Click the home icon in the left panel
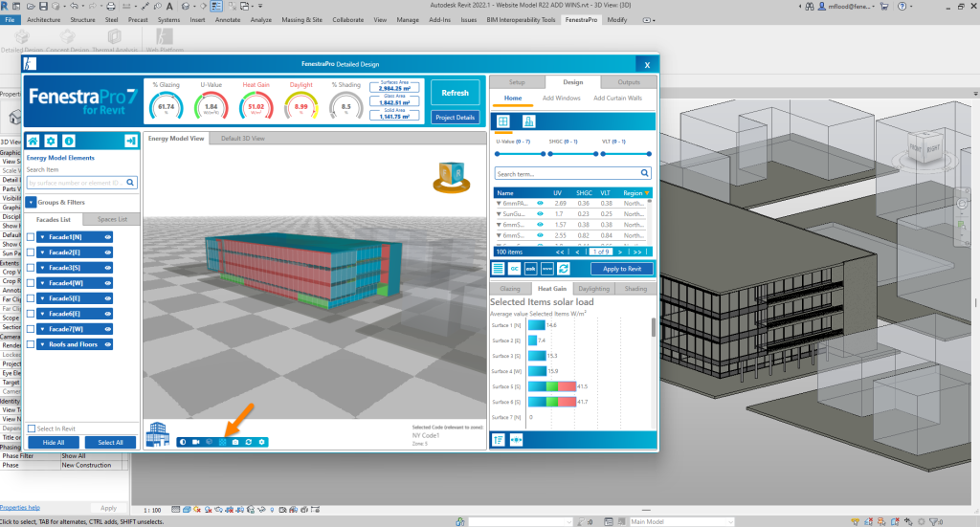Viewport: 980px width, 527px height. pyautogui.click(x=33, y=142)
